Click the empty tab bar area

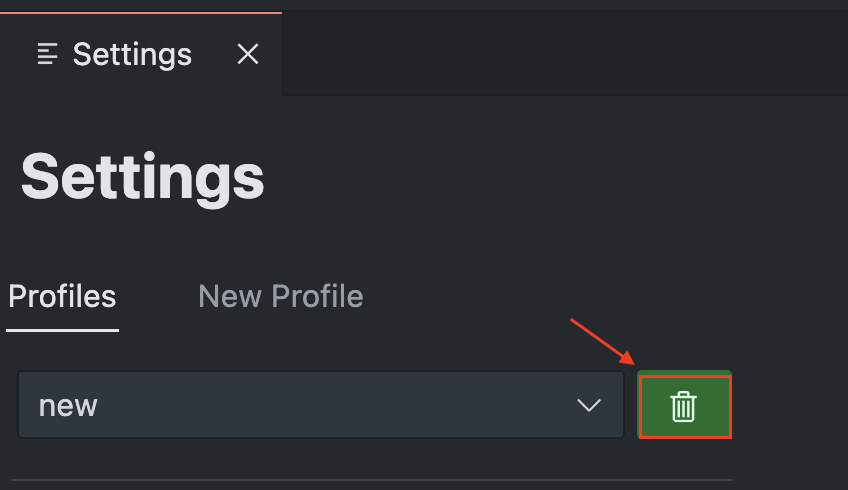[x=560, y=54]
